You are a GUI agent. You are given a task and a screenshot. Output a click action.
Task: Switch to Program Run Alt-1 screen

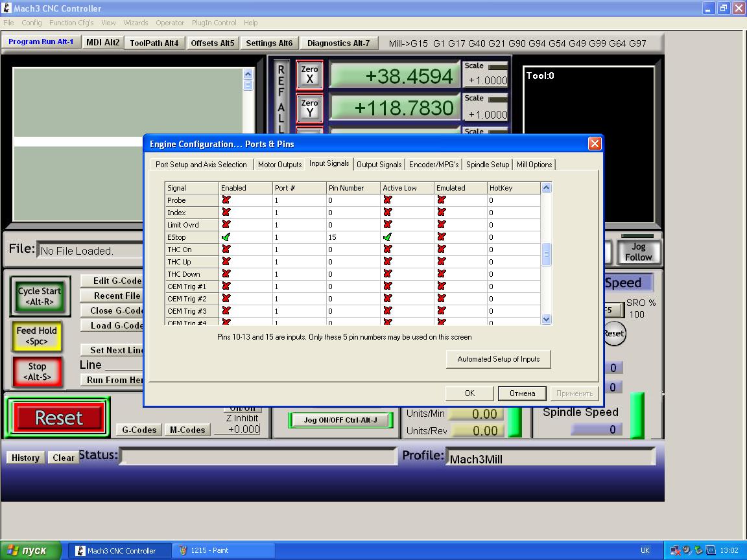pyautogui.click(x=41, y=42)
